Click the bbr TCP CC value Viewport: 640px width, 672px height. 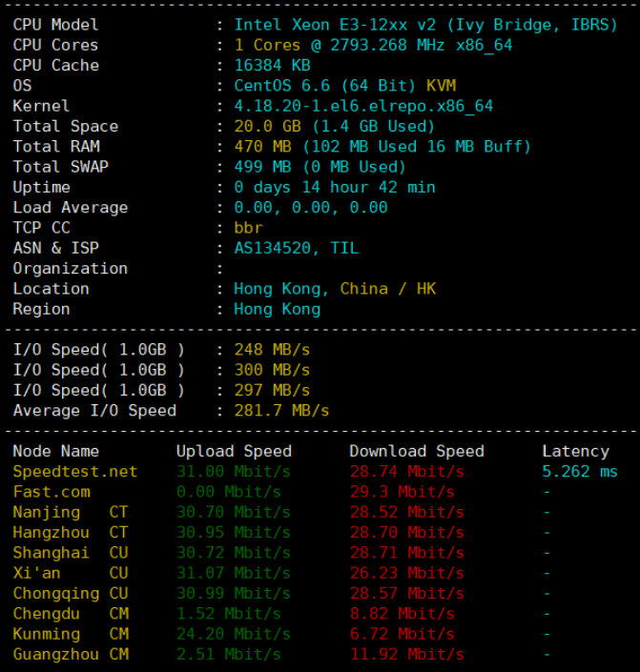248,228
